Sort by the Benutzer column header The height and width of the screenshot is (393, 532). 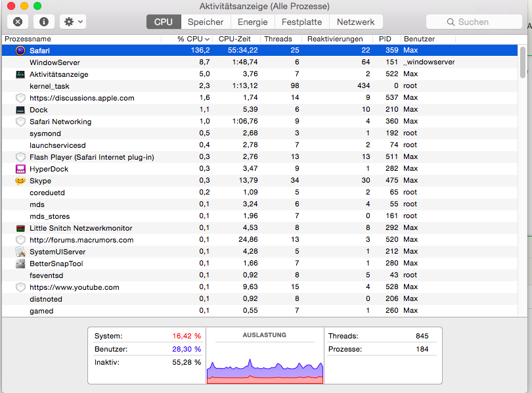coord(428,39)
